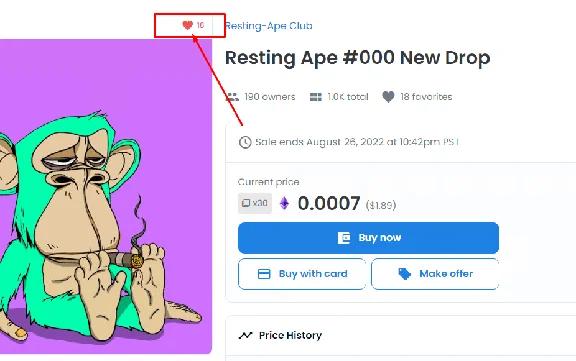Viewport: 576px width, 361px height.
Task: Click the wallet icon in Buy now
Action: point(344,238)
